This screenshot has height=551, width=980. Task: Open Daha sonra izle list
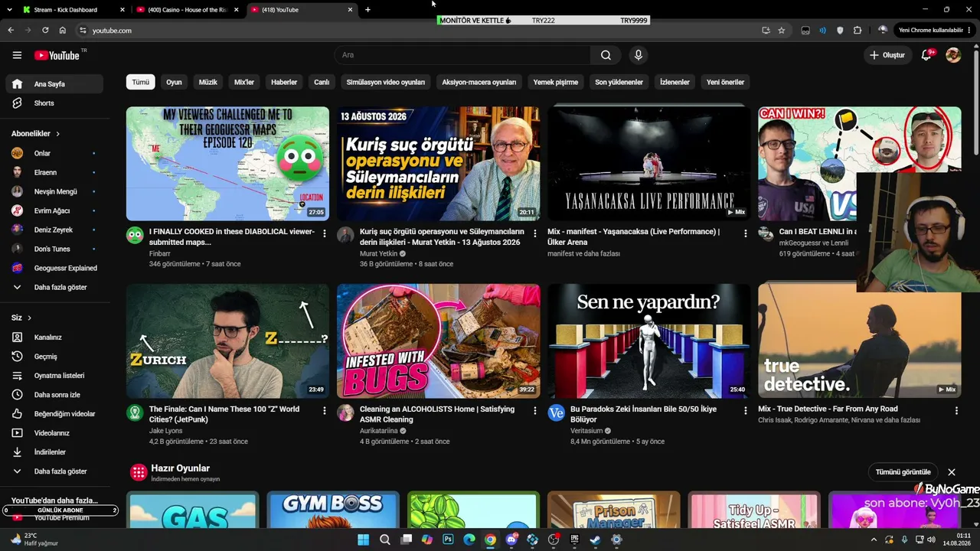click(54, 395)
